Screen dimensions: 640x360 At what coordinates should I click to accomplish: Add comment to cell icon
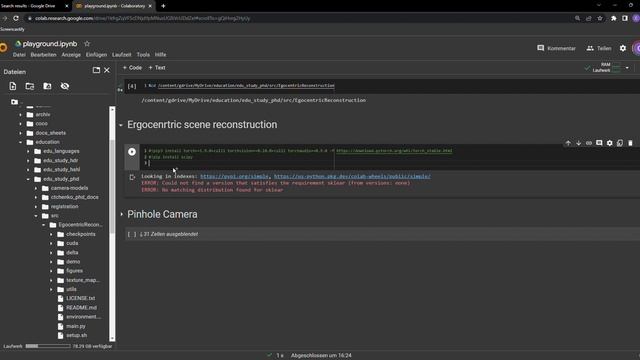click(x=599, y=143)
